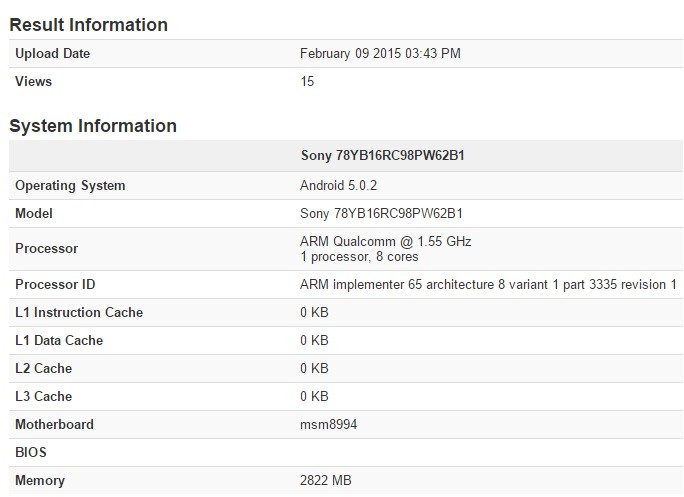Click the BIOS row label

31,452
